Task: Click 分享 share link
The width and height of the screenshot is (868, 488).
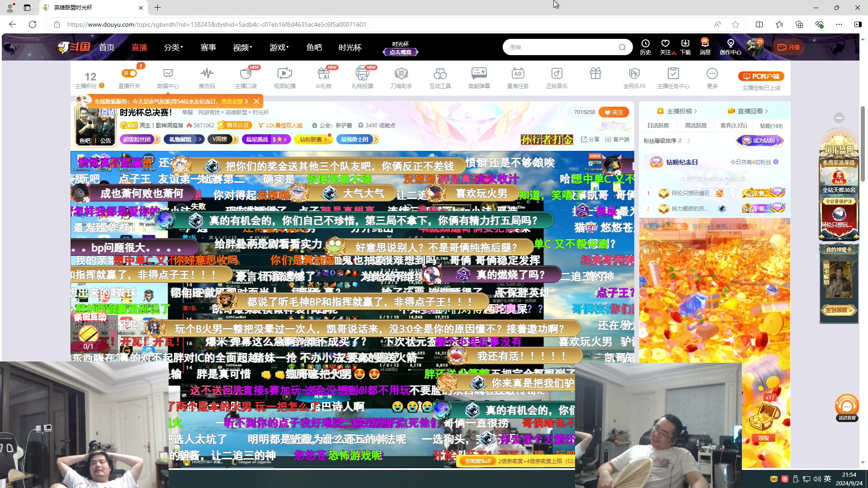Action: tap(590, 140)
